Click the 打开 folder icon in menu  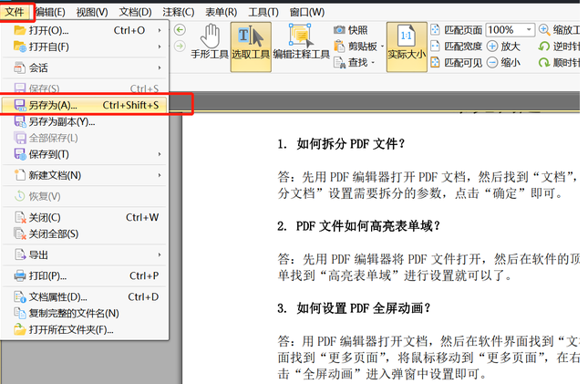pos(19,30)
